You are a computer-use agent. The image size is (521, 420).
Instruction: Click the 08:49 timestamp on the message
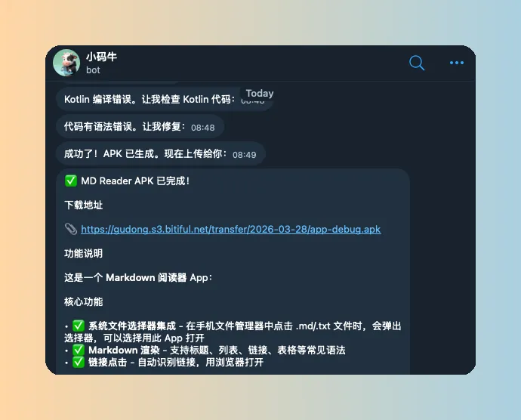click(x=244, y=155)
